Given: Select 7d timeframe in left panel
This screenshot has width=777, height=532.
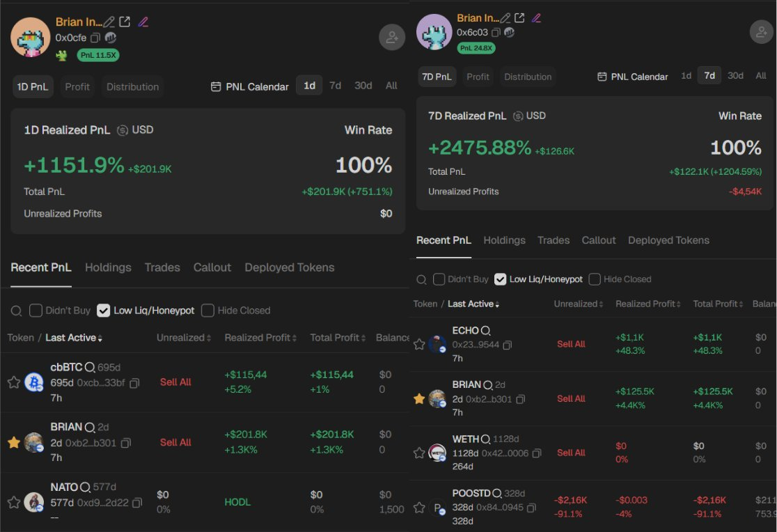Looking at the screenshot, I should coord(336,86).
